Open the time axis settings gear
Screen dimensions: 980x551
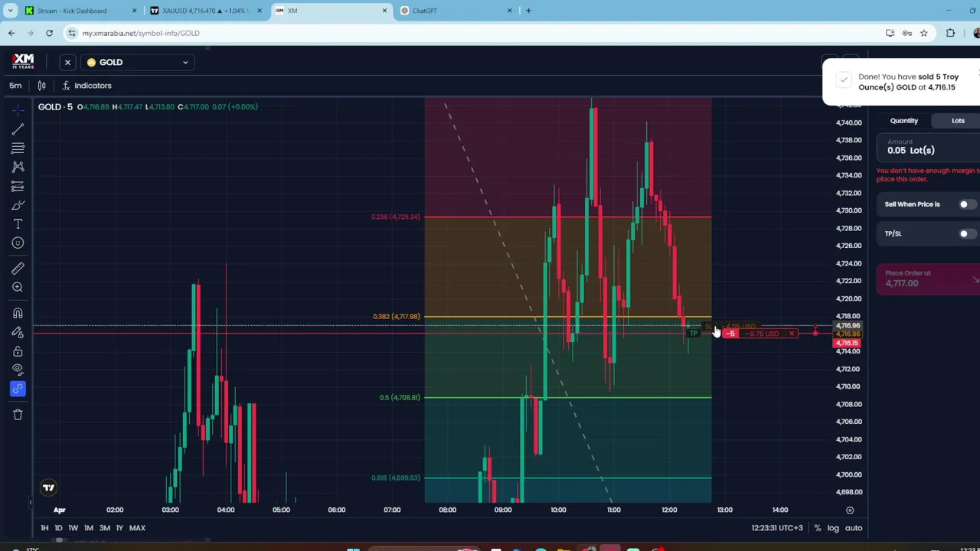pos(850,510)
